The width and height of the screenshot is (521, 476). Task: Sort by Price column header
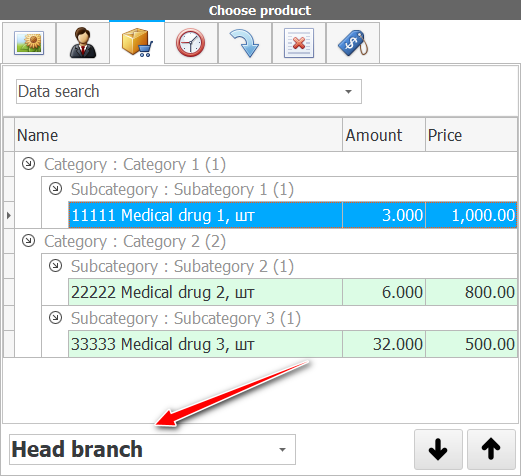pos(471,135)
